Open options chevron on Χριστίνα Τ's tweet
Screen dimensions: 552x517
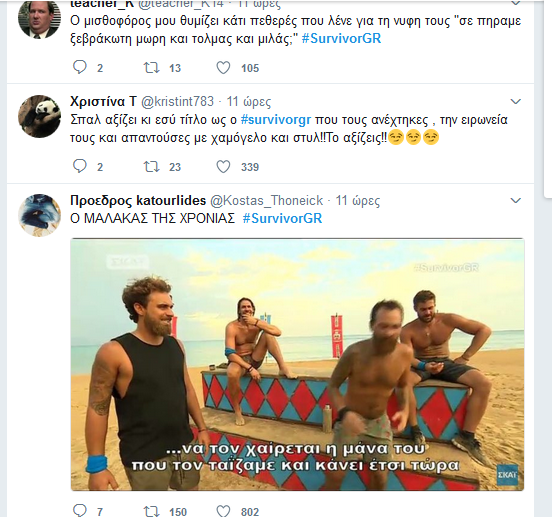pos(515,102)
